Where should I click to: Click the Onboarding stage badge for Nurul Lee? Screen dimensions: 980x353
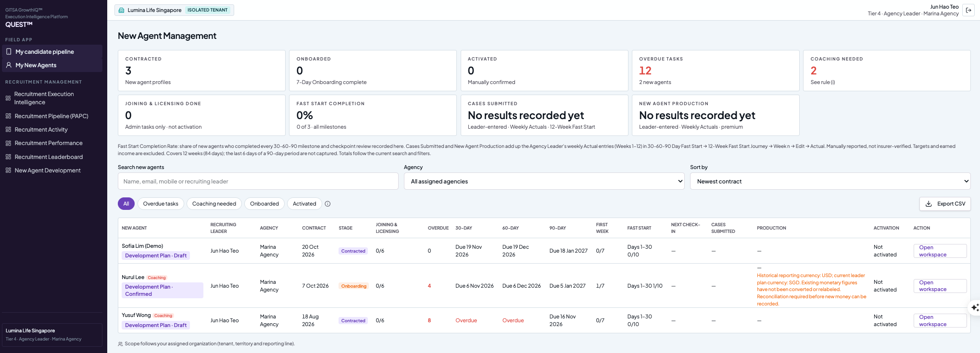(353, 286)
